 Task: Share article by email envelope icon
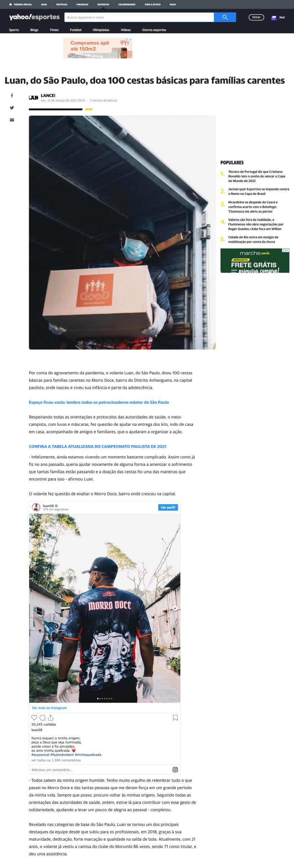[x=12, y=120]
